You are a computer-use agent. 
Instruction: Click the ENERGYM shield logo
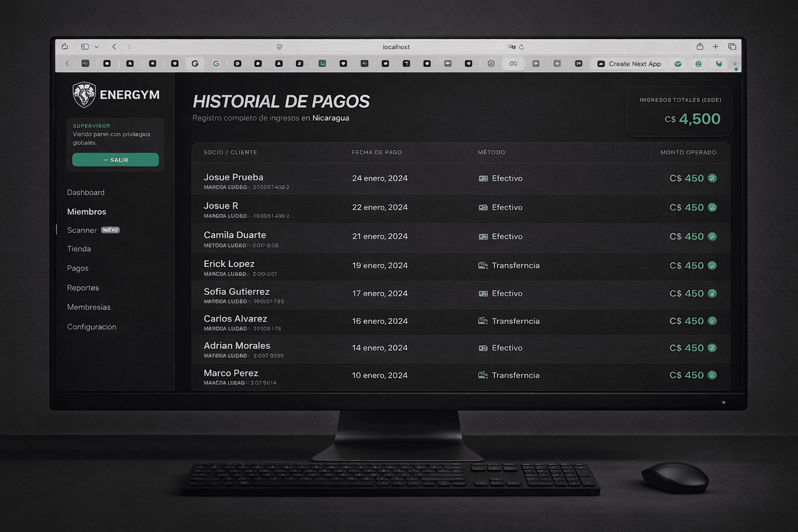(x=84, y=94)
